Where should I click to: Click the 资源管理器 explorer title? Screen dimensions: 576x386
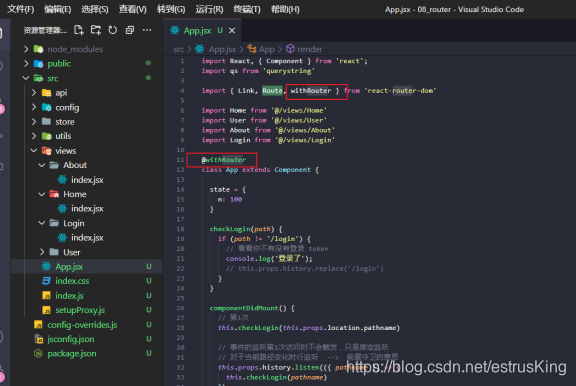(45, 30)
